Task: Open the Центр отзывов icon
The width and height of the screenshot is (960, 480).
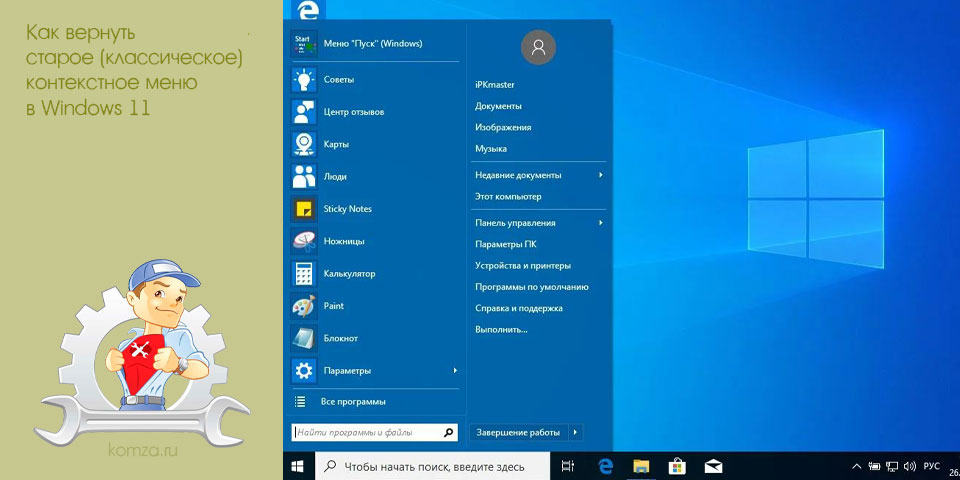Action: pos(304,112)
